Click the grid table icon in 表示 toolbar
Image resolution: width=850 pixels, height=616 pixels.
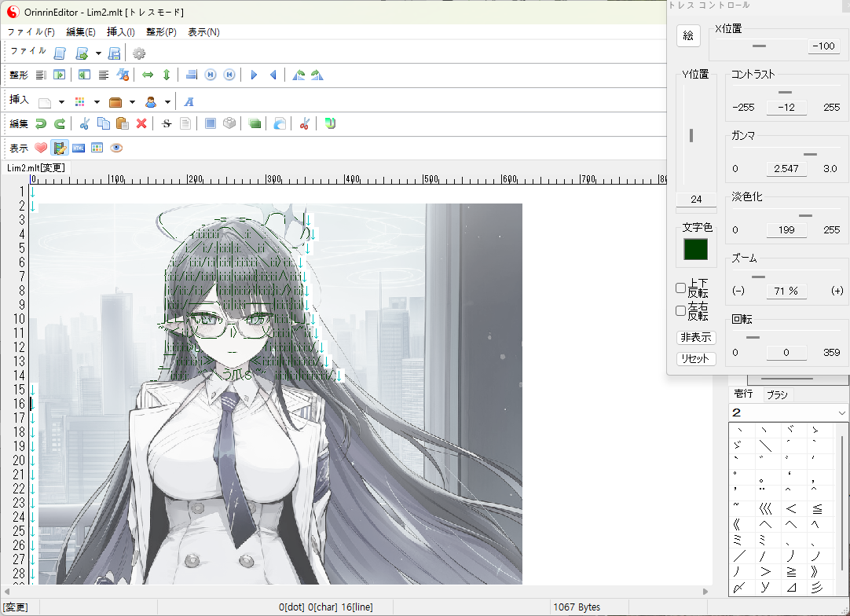[x=97, y=148]
